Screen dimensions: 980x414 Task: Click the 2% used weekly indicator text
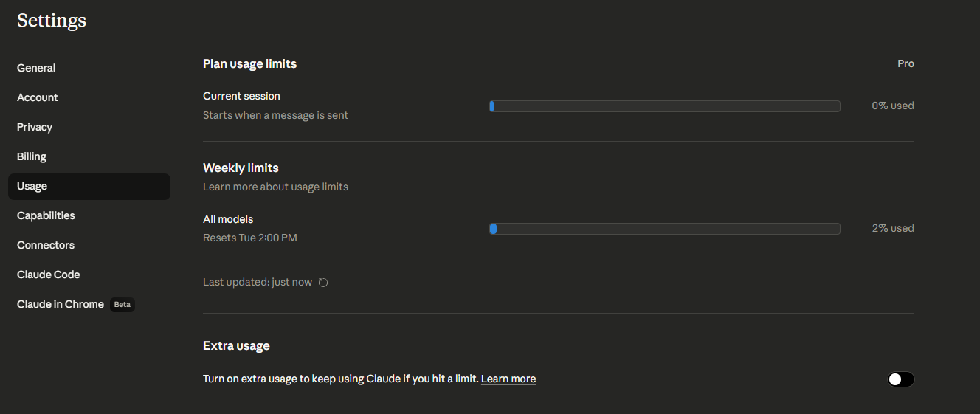point(893,229)
